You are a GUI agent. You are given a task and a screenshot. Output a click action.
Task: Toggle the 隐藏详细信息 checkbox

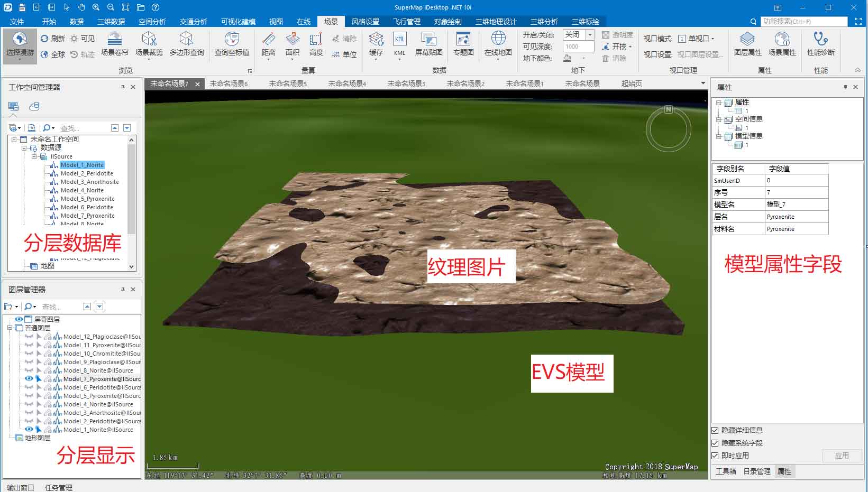(715, 430)
